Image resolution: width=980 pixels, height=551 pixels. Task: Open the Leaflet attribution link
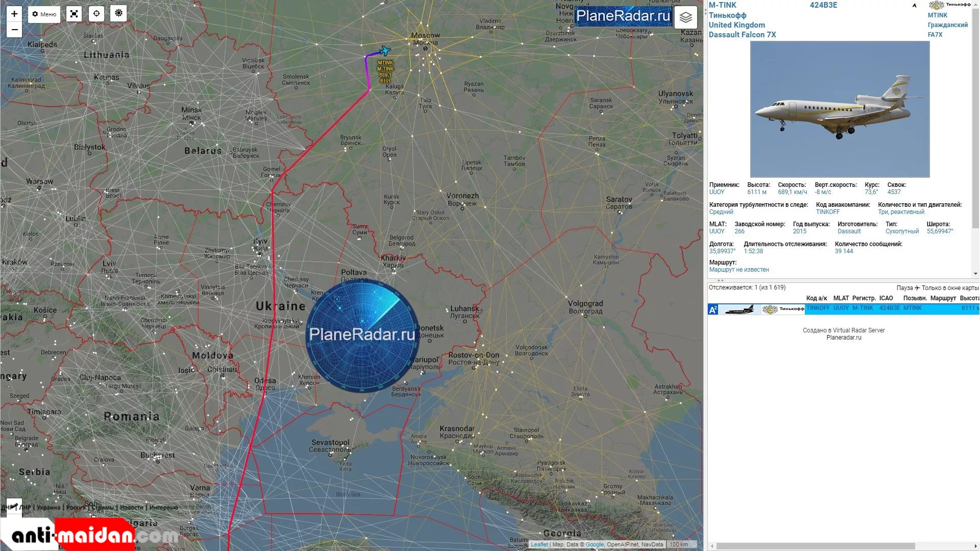click(x=539, y=544)
